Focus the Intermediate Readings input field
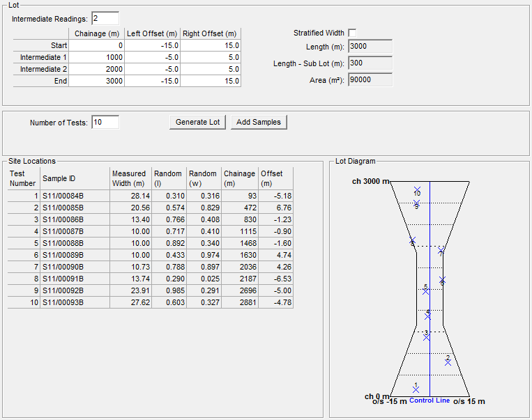This screenshot has width=532, height=420. point(105,18)
